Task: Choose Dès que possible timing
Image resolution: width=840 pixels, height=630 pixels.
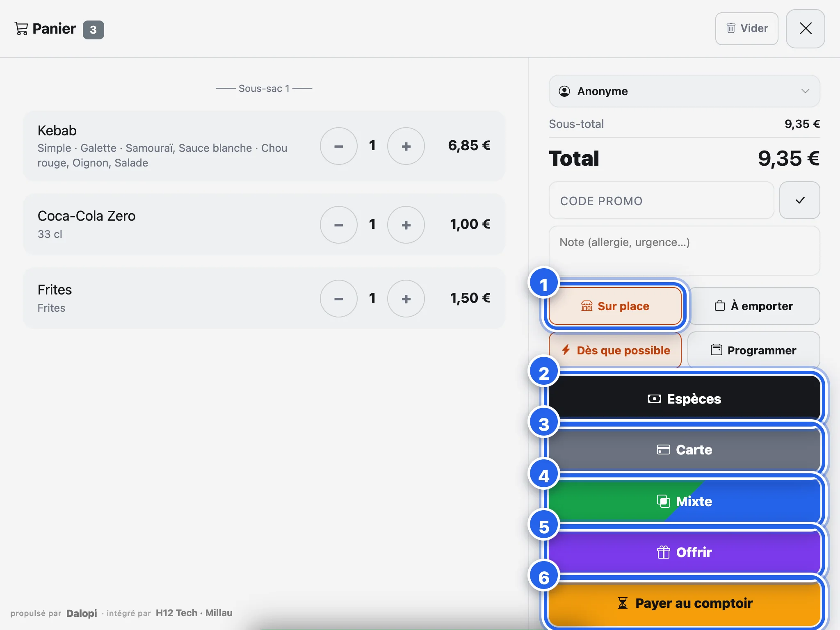Action: point(615,350)
